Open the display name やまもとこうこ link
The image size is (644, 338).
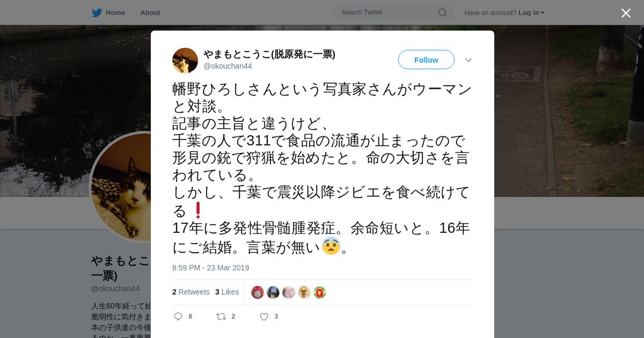tap(269, 54)
